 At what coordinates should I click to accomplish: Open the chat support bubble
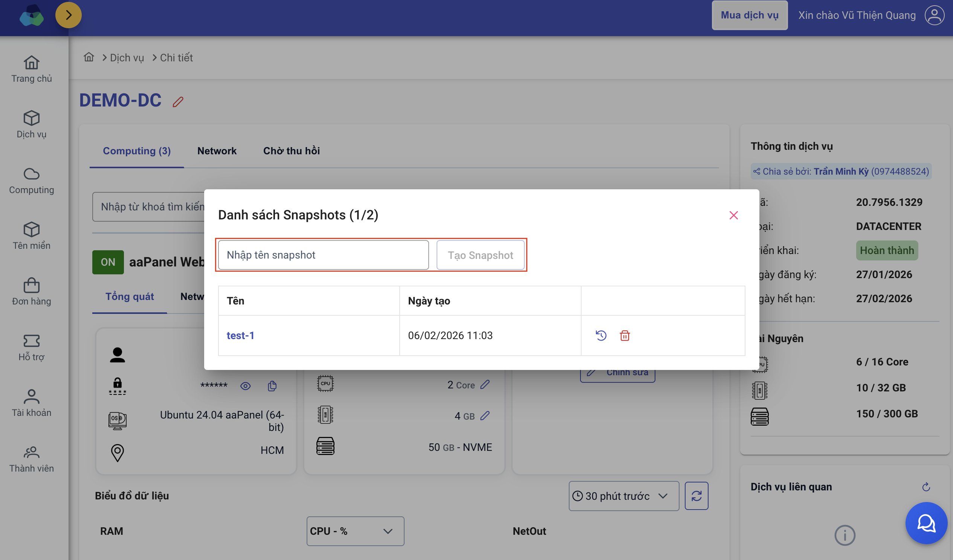click(x=926, y=523)
